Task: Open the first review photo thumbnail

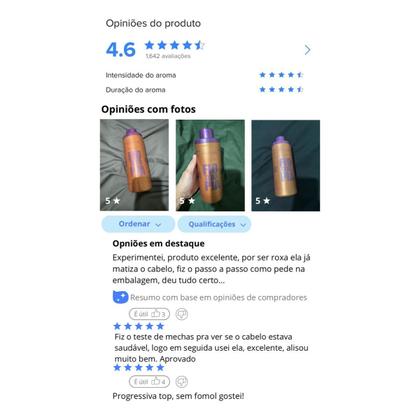Action: [134, 165]
